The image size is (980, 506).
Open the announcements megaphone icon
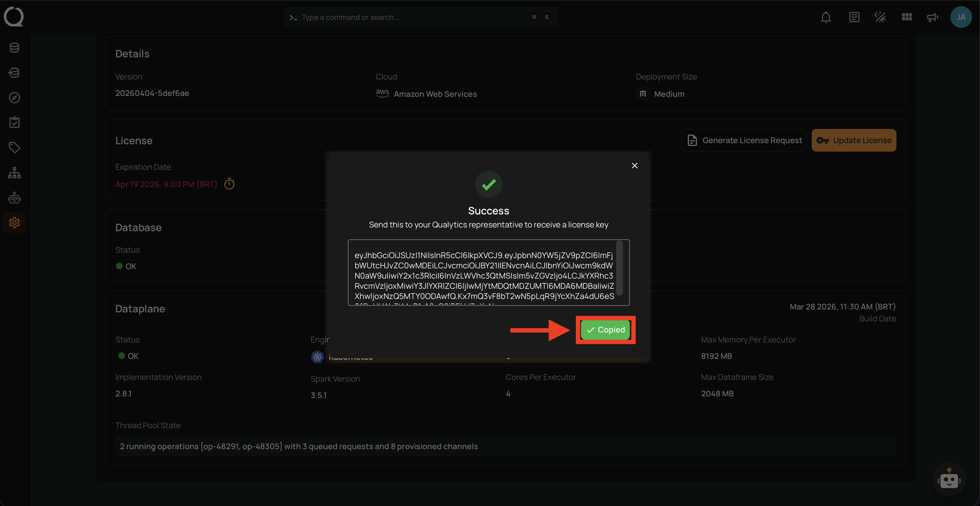(933, 17)
